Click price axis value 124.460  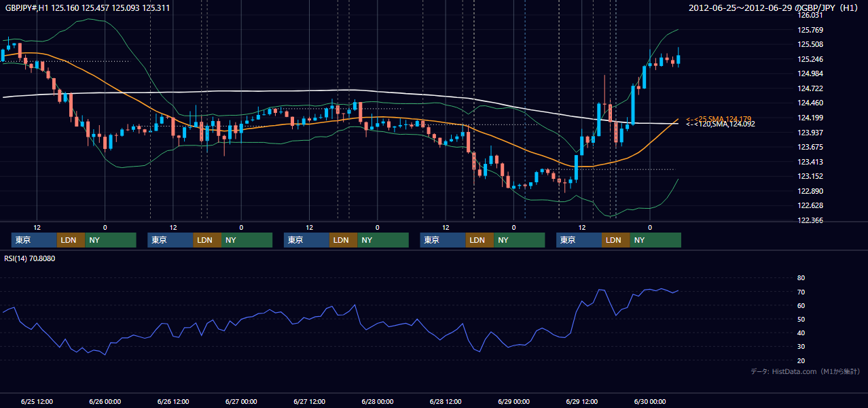[810, 103]
